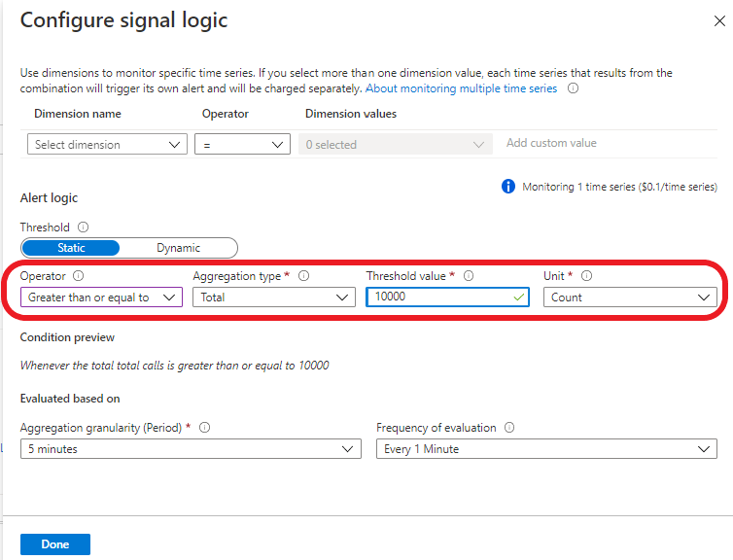The image size is (733, 560).
Task: Click info icon beside Unit label
Action: pos(586,276)
